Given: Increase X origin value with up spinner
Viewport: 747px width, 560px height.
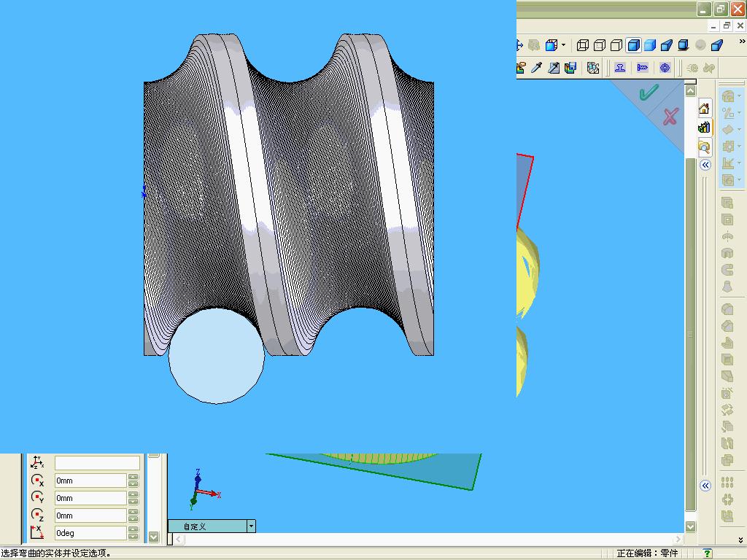Looking at the screenshot, I should tap(133, 477).
